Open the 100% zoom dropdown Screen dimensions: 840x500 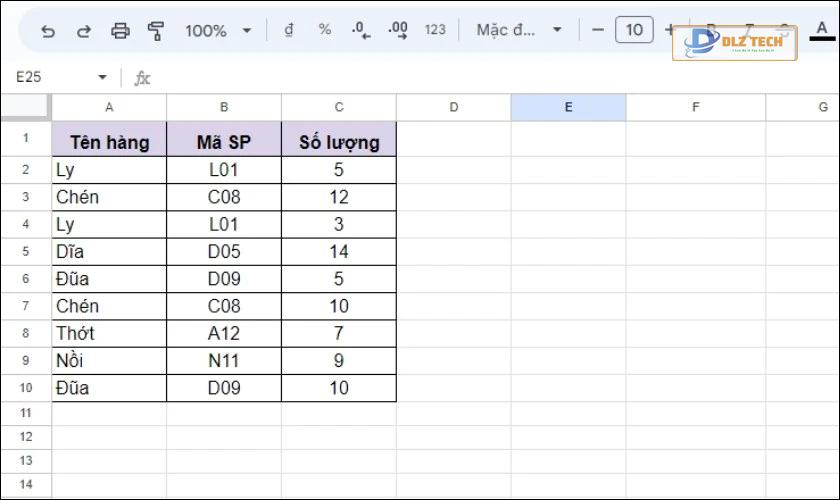coord(219,31)
